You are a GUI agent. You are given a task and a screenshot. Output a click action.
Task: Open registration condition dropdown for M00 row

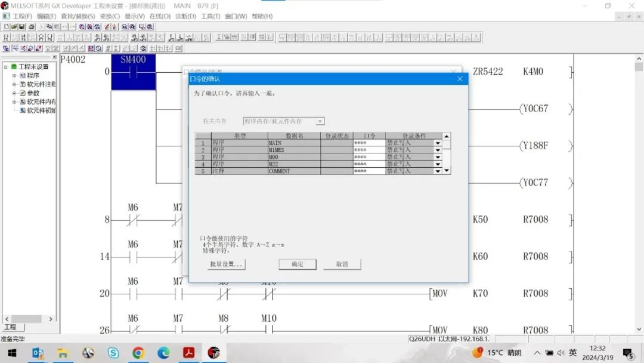[x=438, y=157]
